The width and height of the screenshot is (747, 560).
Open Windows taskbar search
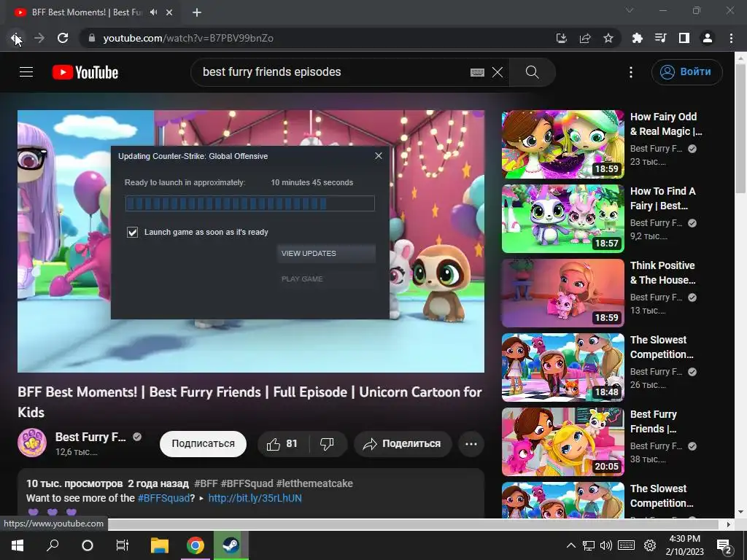pyautogui.click(x=53, y=545)
